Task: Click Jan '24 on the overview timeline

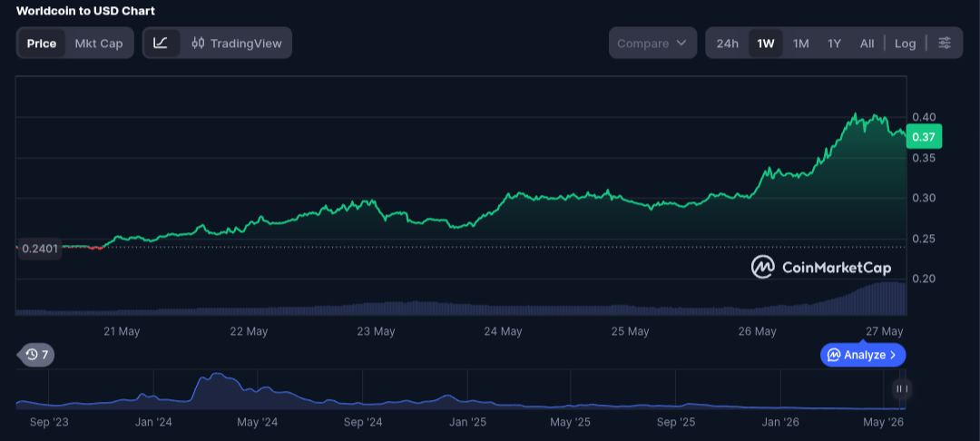Action: tap(153, 423)
